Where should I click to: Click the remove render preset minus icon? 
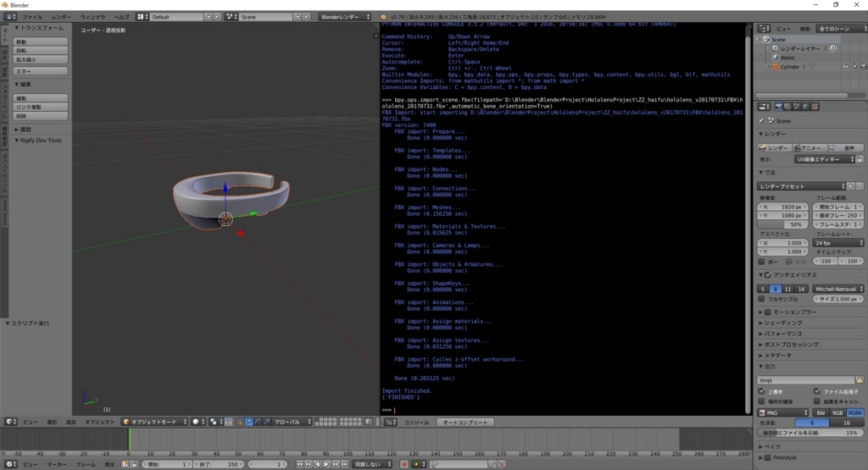click(860, 186)
